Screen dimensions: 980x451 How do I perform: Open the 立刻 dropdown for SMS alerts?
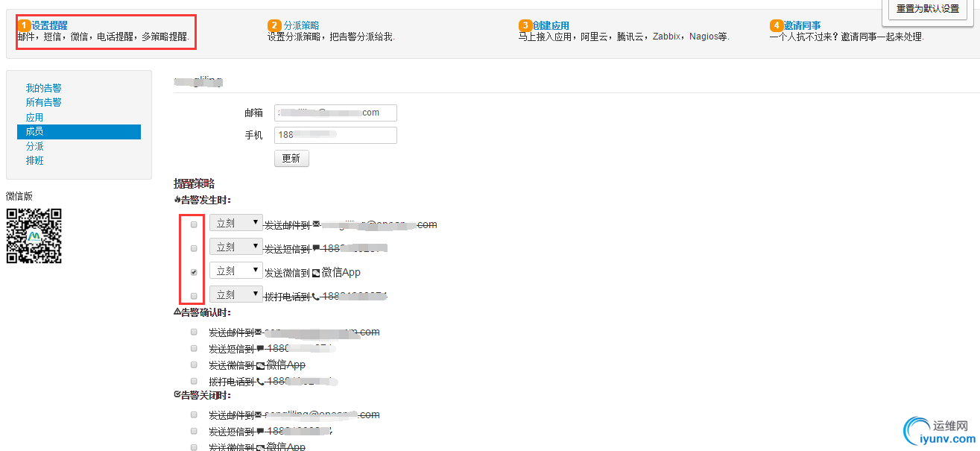[235, 245]
